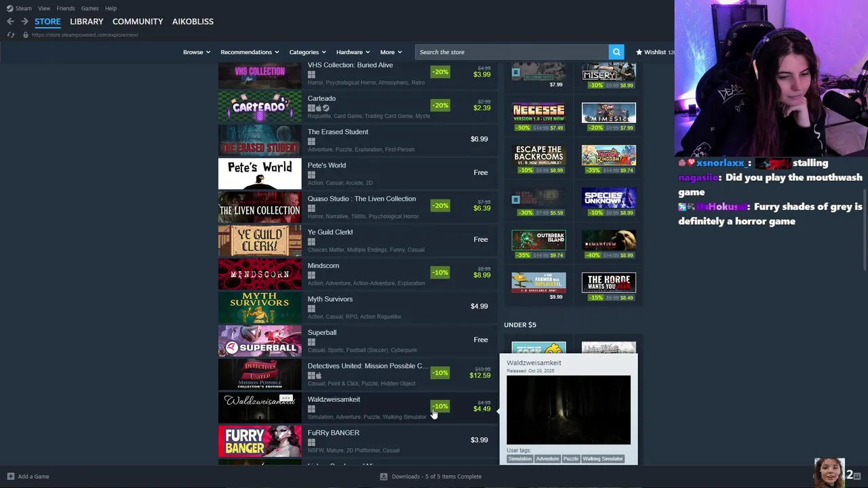Open the Outbreak Island sidebar capsule

coord(538,240)
